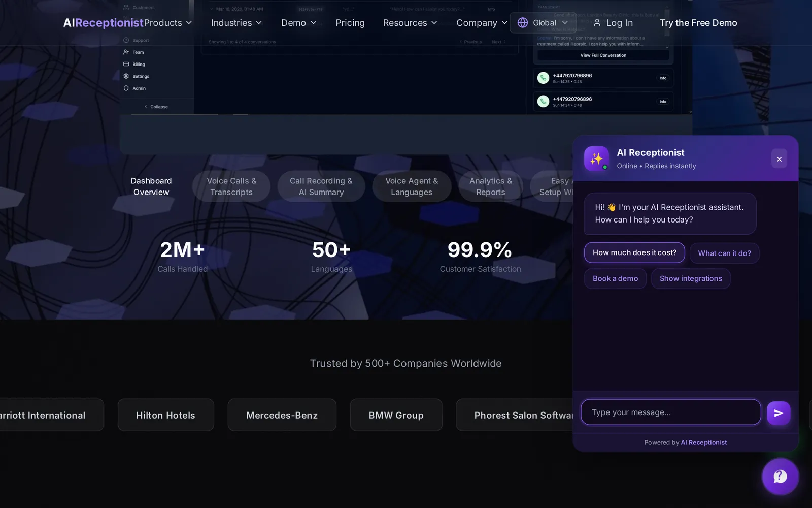Click the Mercedes-Benz company card
This screenshot has width=812, height=508.
coord(282,415)
